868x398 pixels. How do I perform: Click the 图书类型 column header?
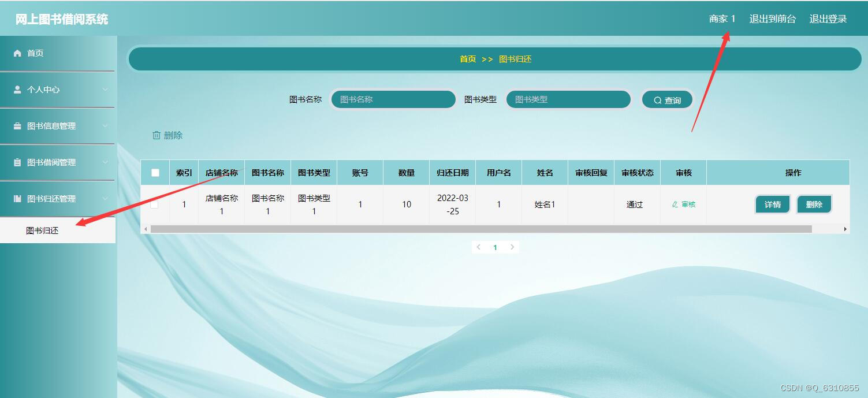coord(314,173)
